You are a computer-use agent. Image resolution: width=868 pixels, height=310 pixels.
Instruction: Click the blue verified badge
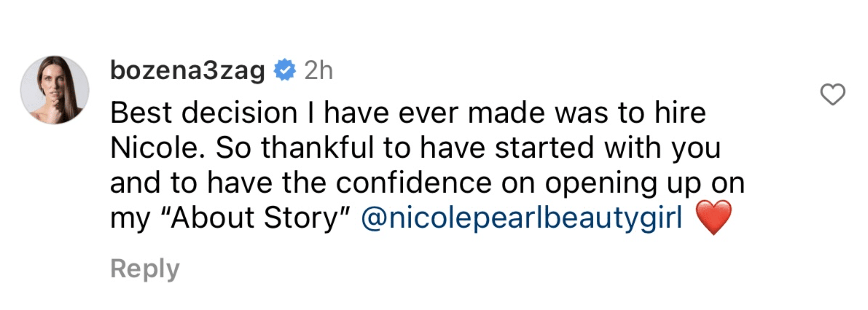[285, 70]
